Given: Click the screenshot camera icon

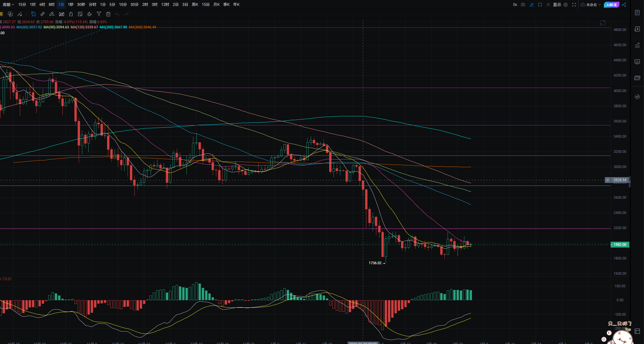Looking at the screenshot, I should click(x=523, y=5).
